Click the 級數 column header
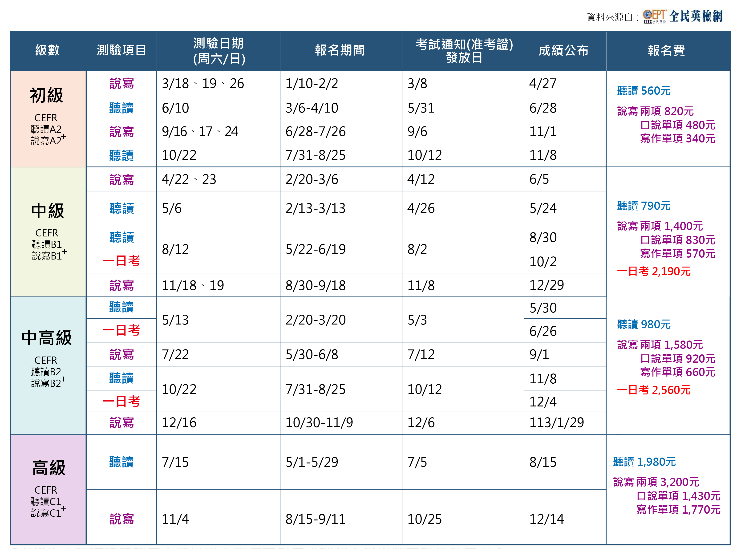This screenshot has height=560, width=741. 48,50
